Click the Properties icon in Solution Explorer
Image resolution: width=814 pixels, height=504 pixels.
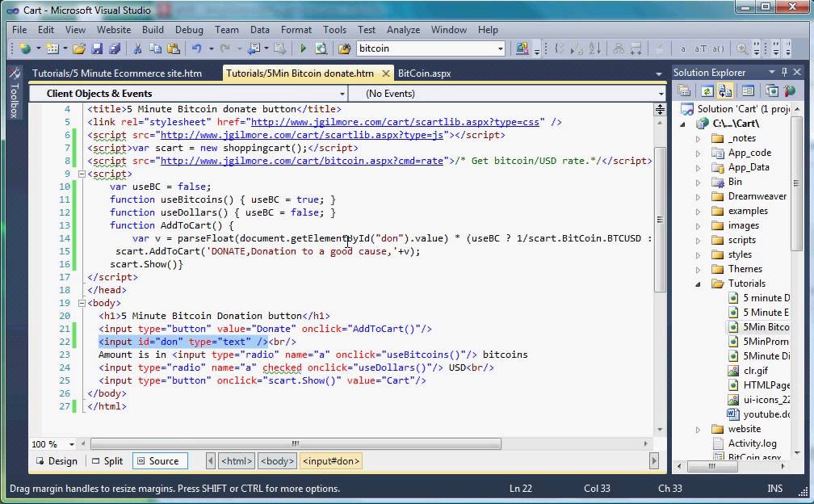[x=685, y=90]
